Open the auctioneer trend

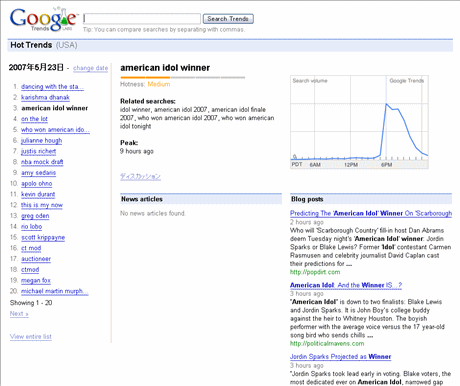pyautogui.click(x=36, y=259)
